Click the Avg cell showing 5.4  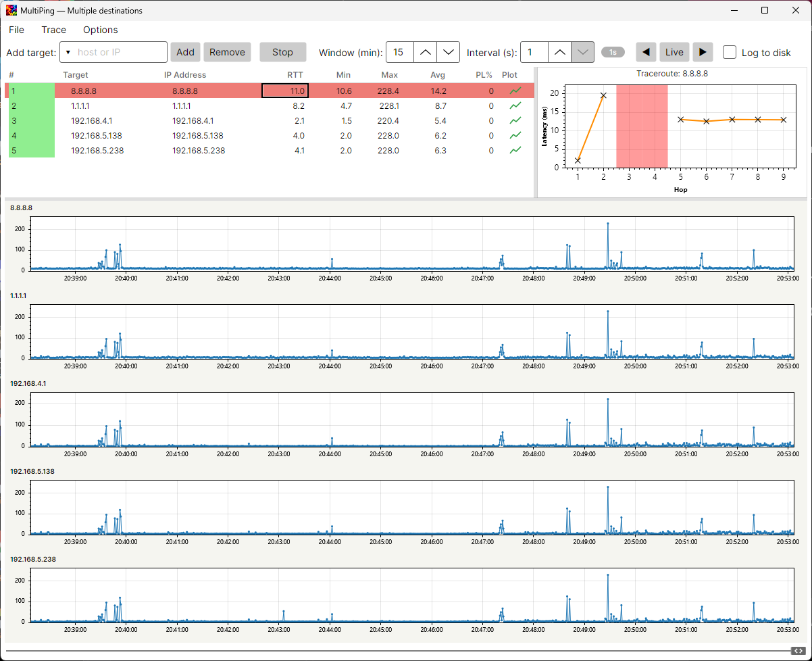pos(440,120)
